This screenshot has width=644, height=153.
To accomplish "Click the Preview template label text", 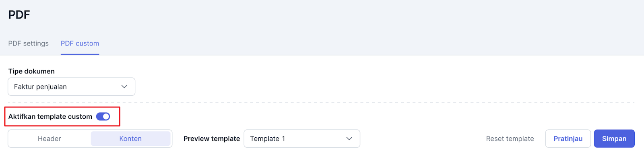I will (x=212, y=139).
